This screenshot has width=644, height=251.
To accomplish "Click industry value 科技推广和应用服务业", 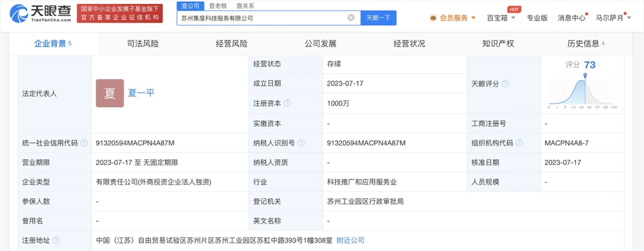I will pyautogui.click(x=362, y=182).
